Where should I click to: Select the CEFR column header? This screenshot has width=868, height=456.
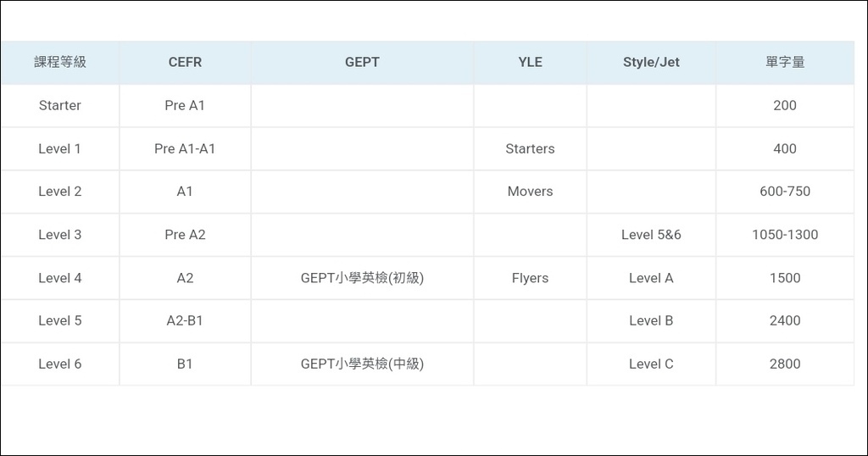coord(185,62)
